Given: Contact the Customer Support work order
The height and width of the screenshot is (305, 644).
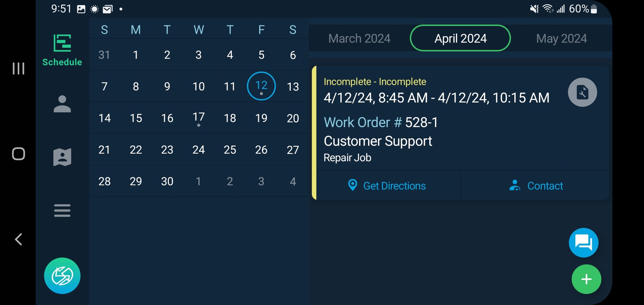Looking at the screenshot, I should point(545,185).
